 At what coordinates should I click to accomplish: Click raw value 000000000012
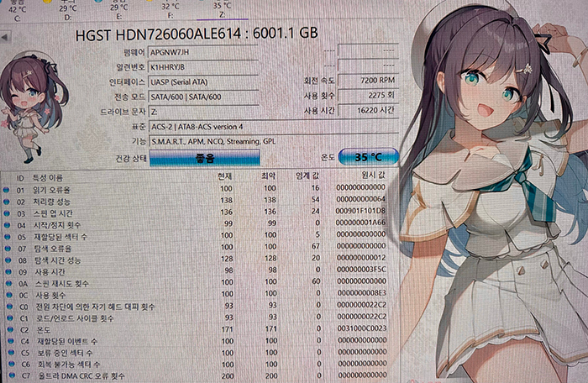[361, 258]
